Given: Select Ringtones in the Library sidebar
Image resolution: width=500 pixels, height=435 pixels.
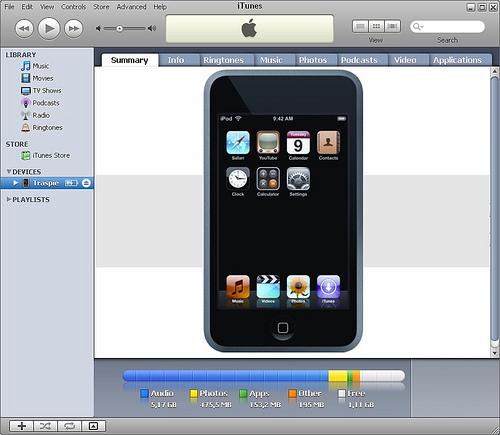Looking at the screenshot, I should pos(42,128).
